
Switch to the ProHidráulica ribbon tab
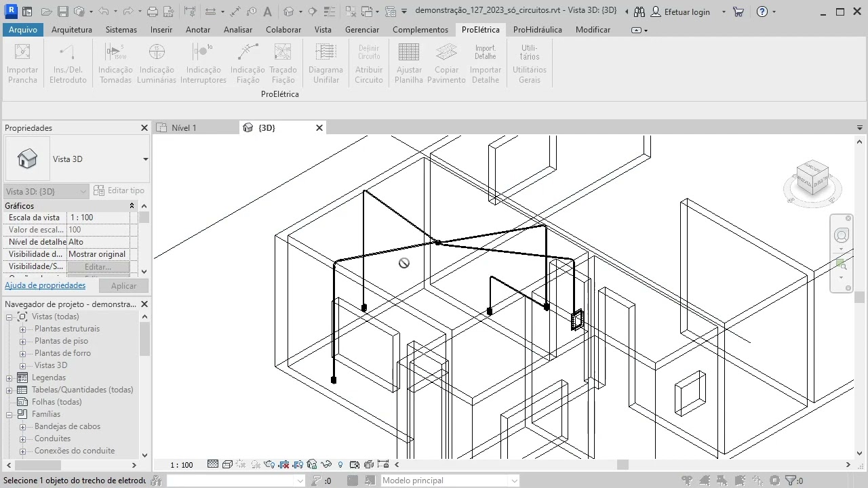pyautogui.click(x=538, y=29)
